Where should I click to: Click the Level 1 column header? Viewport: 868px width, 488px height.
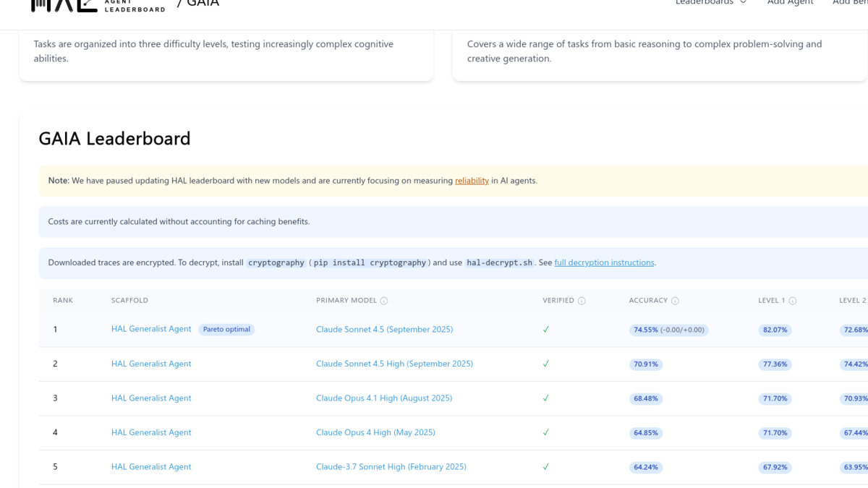pyautogui.click(x=772, y=301)
